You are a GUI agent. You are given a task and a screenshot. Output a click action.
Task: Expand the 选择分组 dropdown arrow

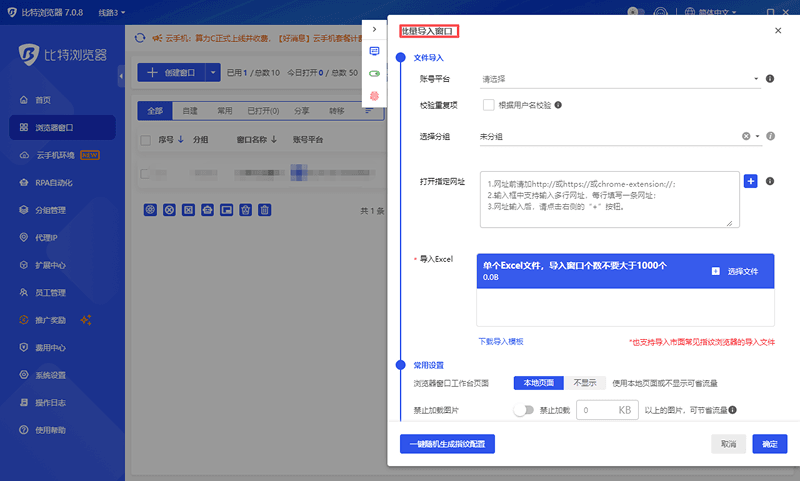point(758,136)
